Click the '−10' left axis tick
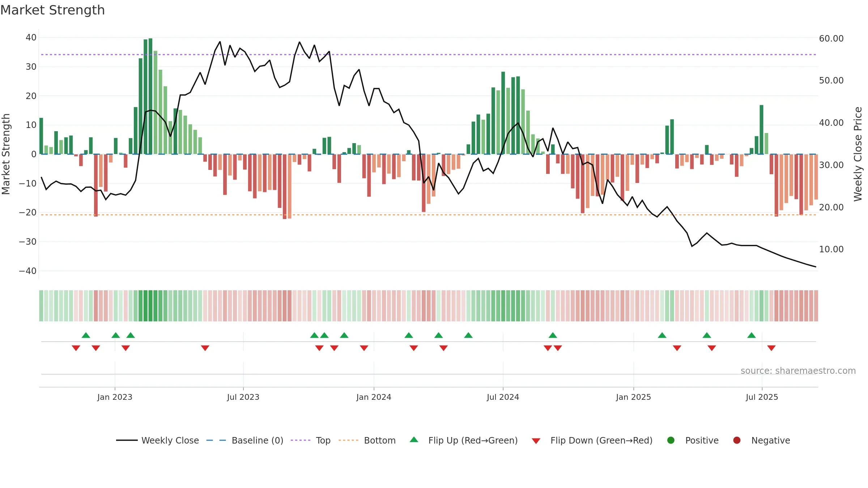 click(28, 183)
